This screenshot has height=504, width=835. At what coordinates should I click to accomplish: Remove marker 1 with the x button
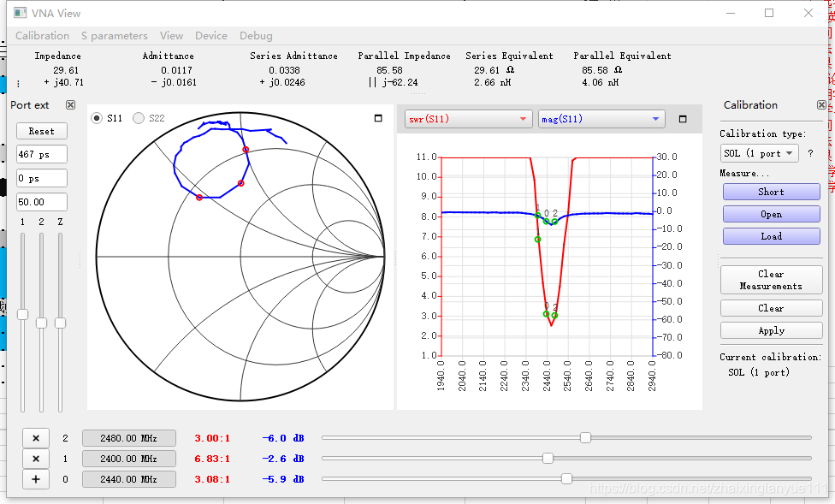click(x=36, y=459)
